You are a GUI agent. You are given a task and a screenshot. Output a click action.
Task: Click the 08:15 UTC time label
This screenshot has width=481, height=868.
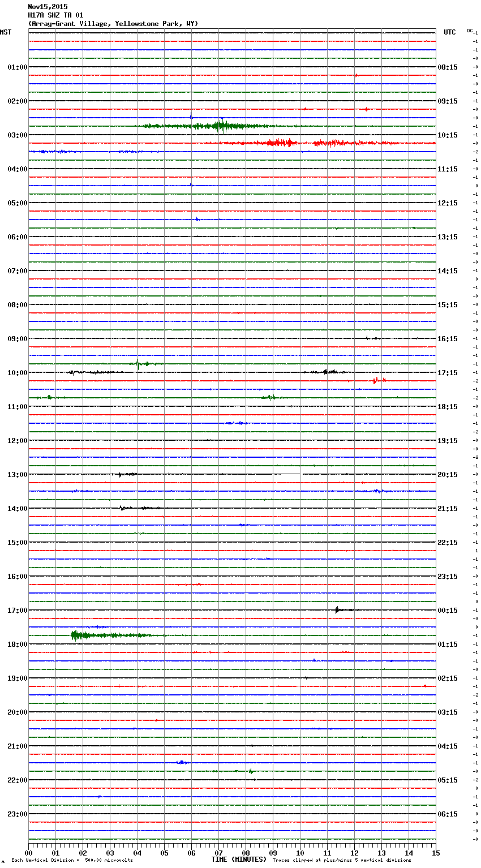click(448, 67)
